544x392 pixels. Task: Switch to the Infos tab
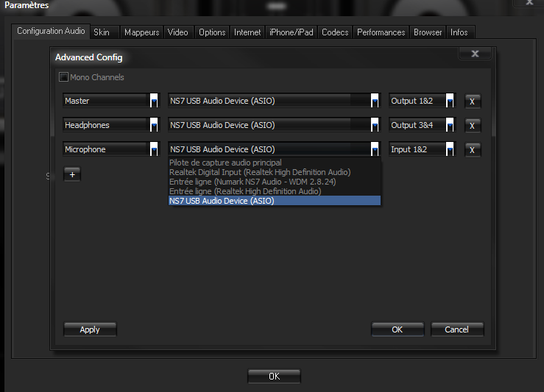459,32
